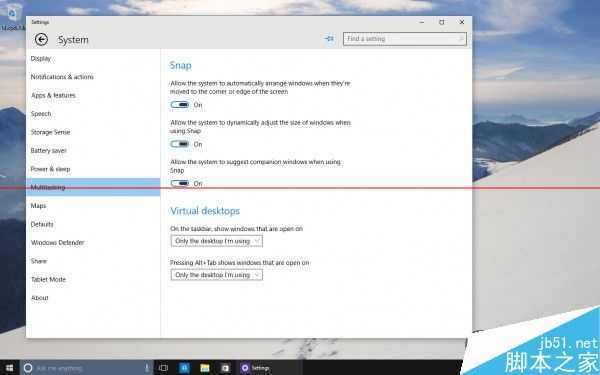Click the Cortana circle icon in the taskbar
This screenshot has height=375, width=600.
28,368
